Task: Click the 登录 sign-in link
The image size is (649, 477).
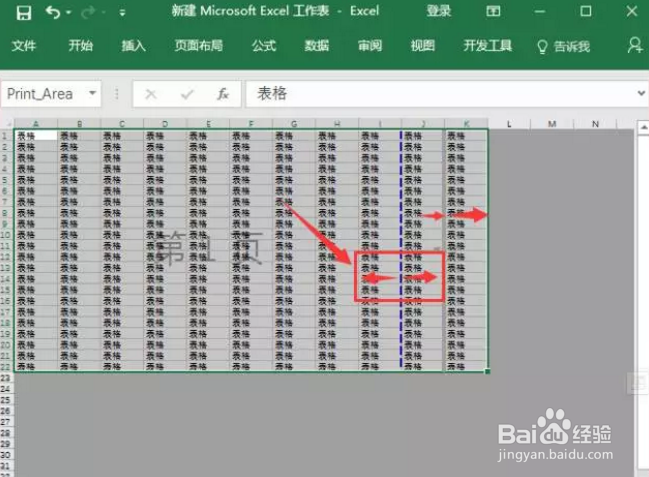Action: coord(439,11)
